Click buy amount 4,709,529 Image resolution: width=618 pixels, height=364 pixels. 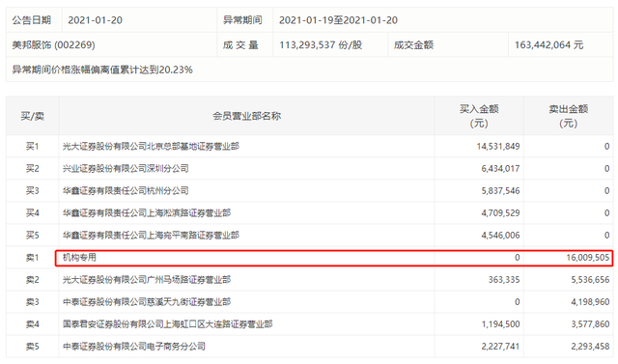point(500,212)
